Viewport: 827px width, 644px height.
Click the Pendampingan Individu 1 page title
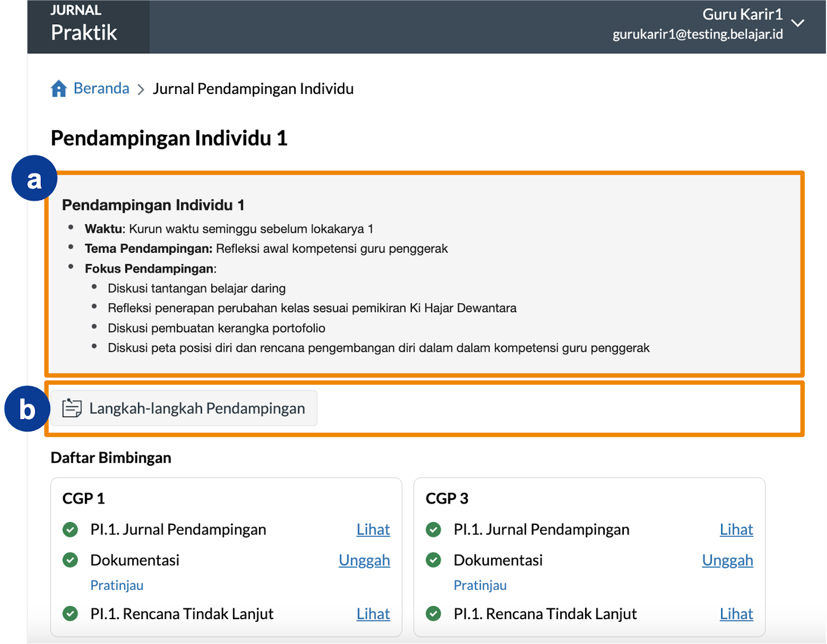[169, 139]
